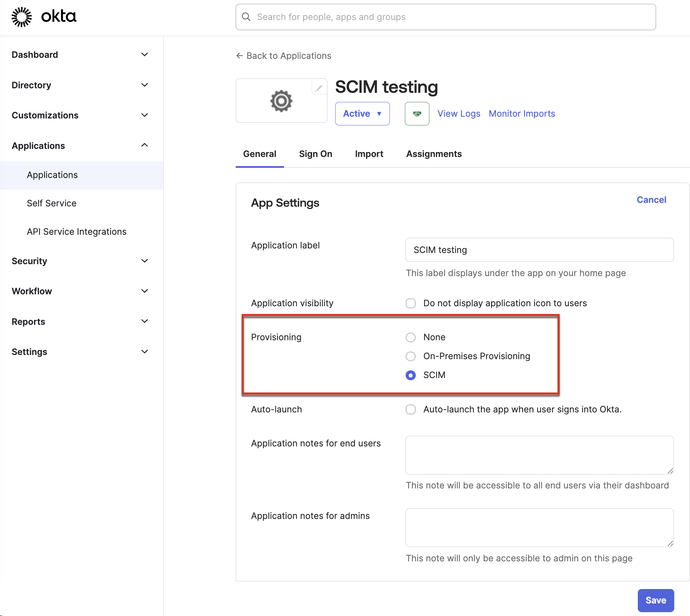Image resolution: width=690 pixels, height=616 pixels.
Task: Click the search magnifier icon
Action: pos(246,16)
